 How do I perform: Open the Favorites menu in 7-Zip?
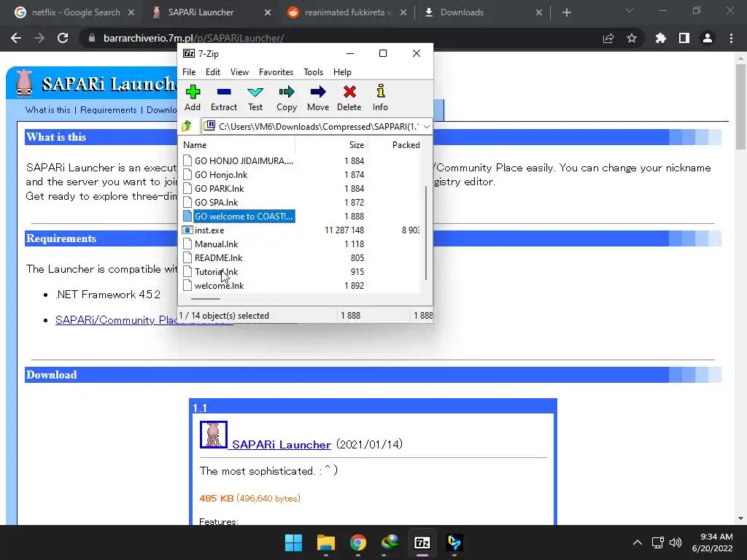coord(276,72)
